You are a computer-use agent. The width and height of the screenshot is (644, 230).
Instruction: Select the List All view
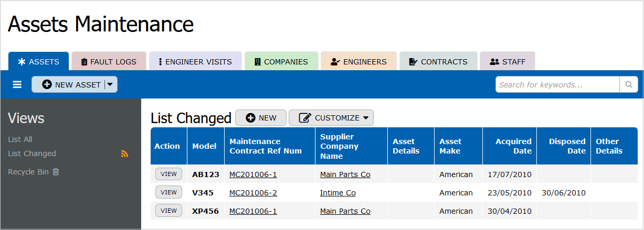20,139
